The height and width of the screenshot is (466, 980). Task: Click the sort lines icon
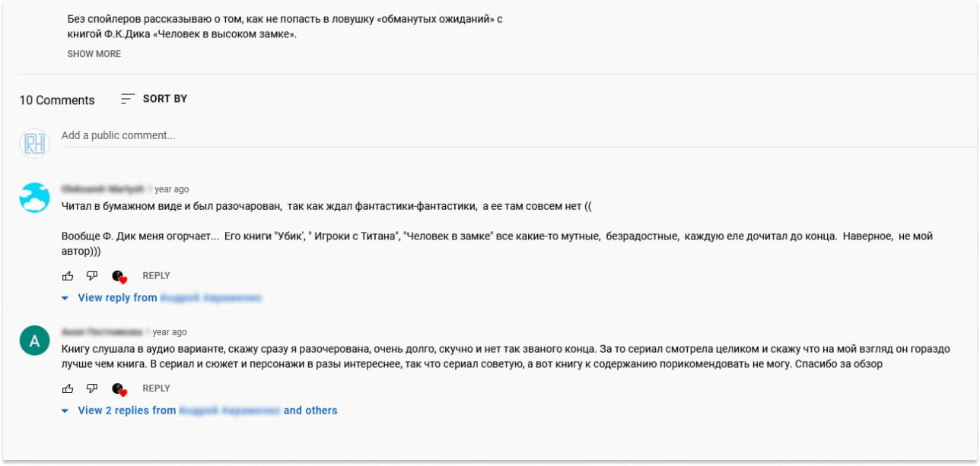click(128, 99)
